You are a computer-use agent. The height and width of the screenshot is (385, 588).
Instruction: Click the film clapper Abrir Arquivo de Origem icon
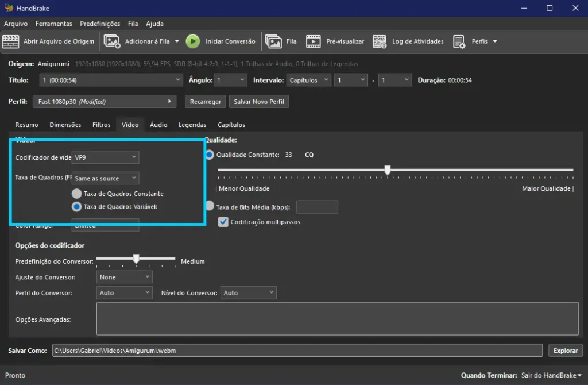(x=11, y=41)
